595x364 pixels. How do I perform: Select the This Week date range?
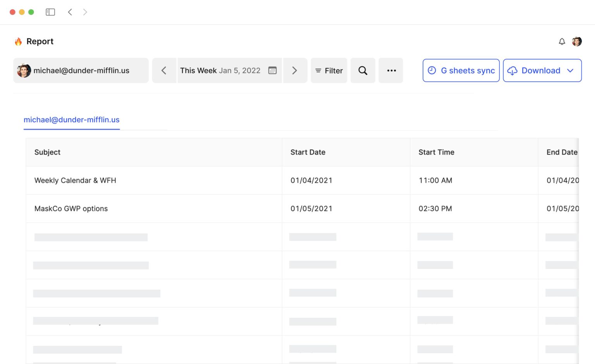[220, 70]
